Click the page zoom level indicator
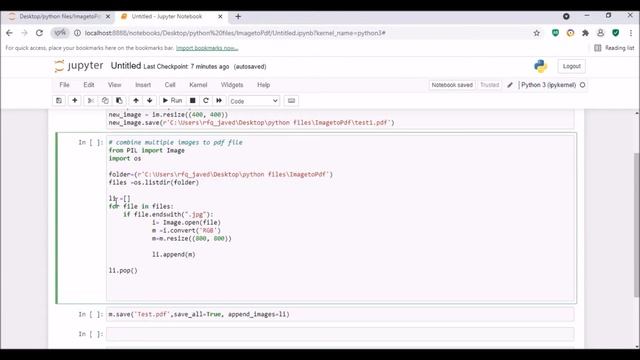 60,33
